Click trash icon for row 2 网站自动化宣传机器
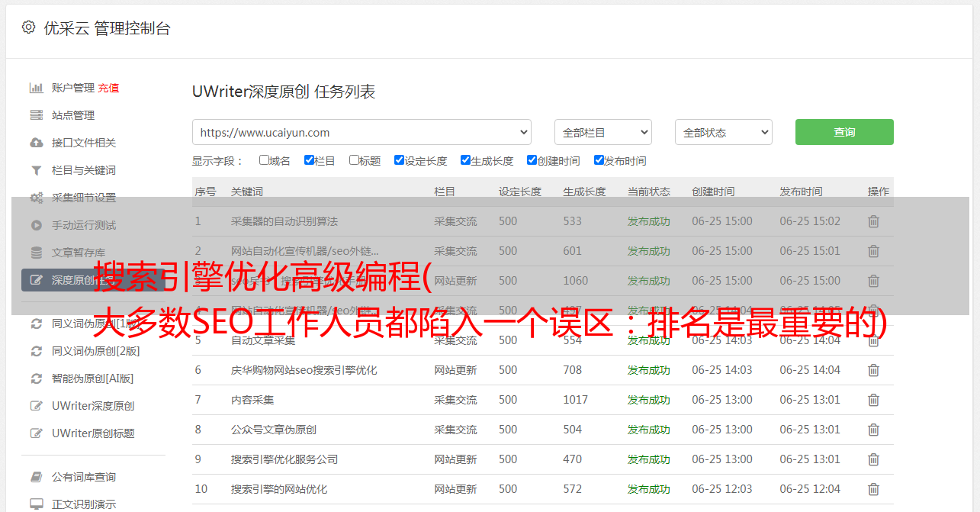This screenshot has width=980, height=512. click(873, 251)
